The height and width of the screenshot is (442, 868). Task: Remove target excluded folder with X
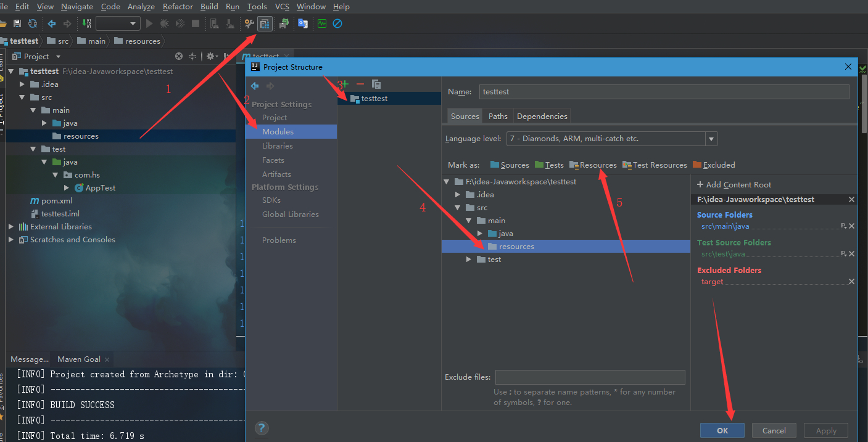click(851, 282)
